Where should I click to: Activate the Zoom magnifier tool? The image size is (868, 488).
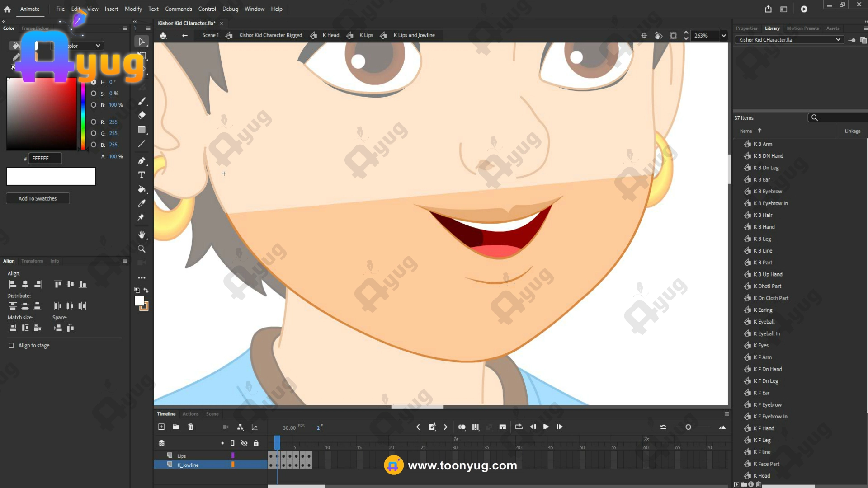[142, 249]
